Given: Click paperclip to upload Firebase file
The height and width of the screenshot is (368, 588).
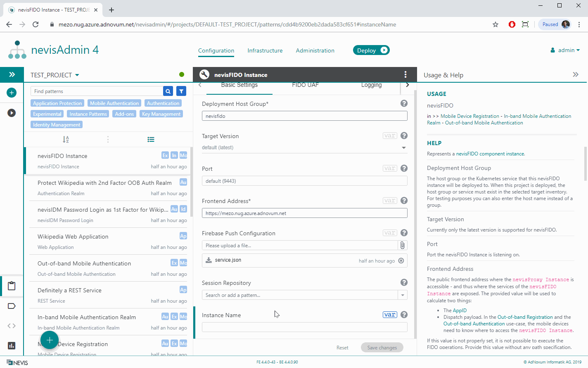Looking at the screenshot, I should [403, 245].
